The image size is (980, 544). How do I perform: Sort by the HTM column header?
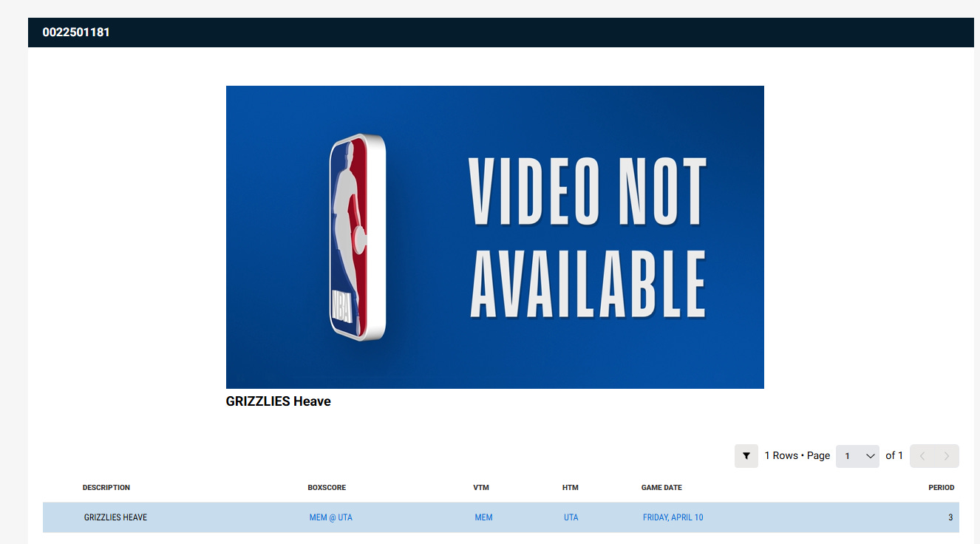570,488
